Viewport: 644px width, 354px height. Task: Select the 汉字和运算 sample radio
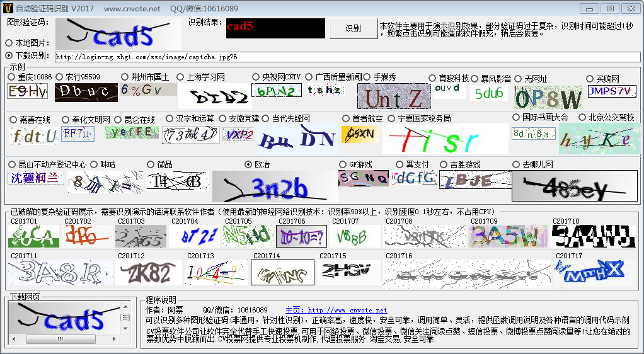(x=170, y=118)
